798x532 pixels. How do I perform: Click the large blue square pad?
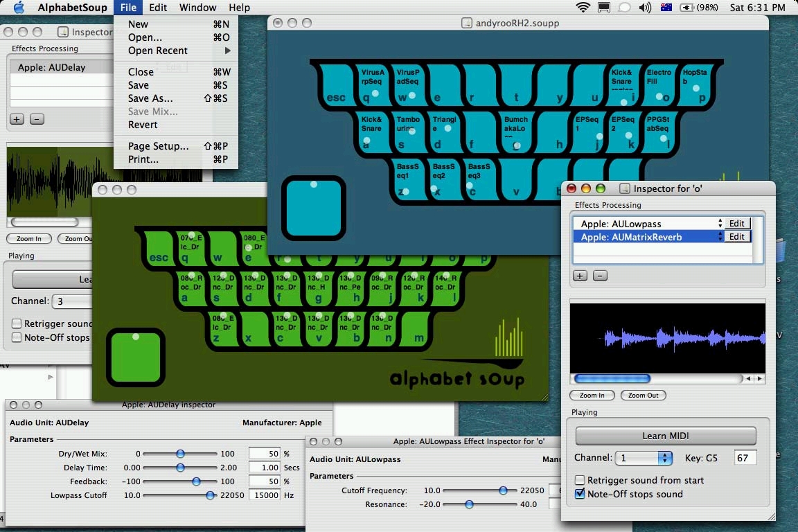coord(314,208)
